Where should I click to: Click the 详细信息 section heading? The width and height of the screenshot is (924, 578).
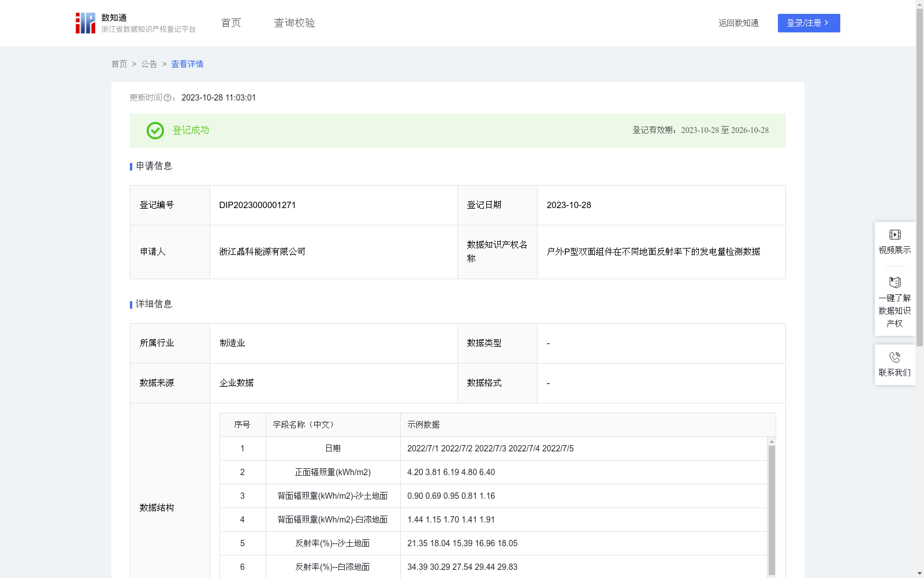[x=154, y=305]
